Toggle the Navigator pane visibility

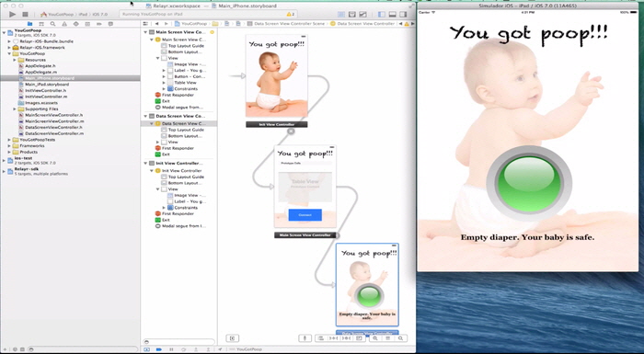pos(382,15)
